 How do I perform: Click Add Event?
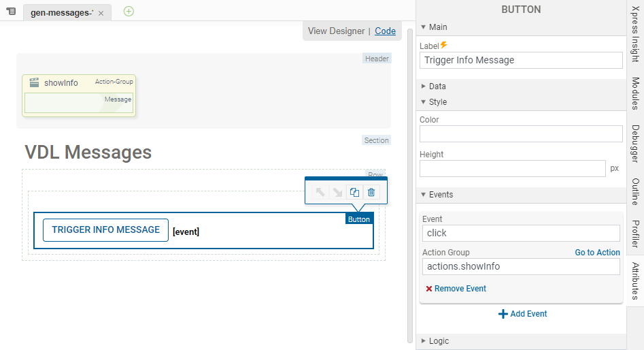pyautogui.click(x=522, y=314)
